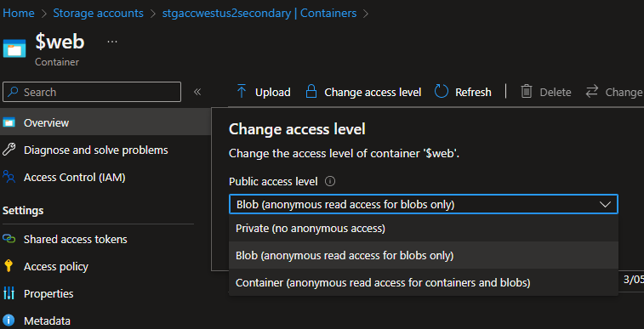
Task: Click the info icon beside Public access level
Action: coord(330,181)
